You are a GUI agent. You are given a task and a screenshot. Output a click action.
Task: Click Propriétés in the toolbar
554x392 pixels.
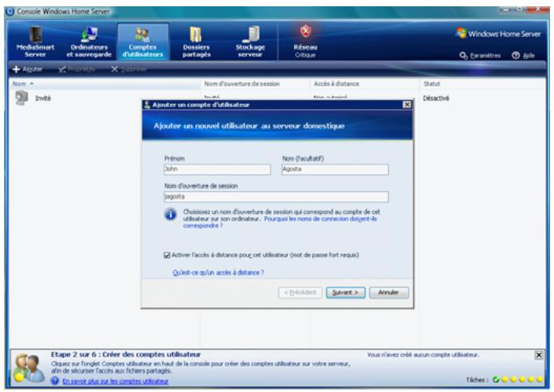[x=76, y=69]
